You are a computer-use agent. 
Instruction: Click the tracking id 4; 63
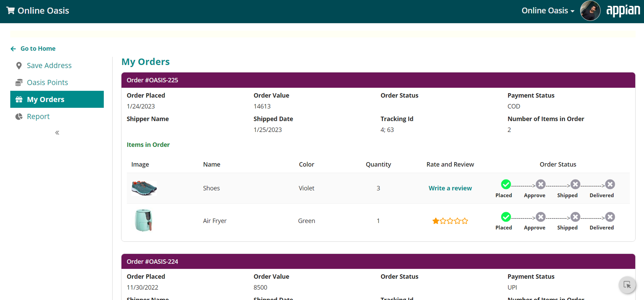point(387,130)
